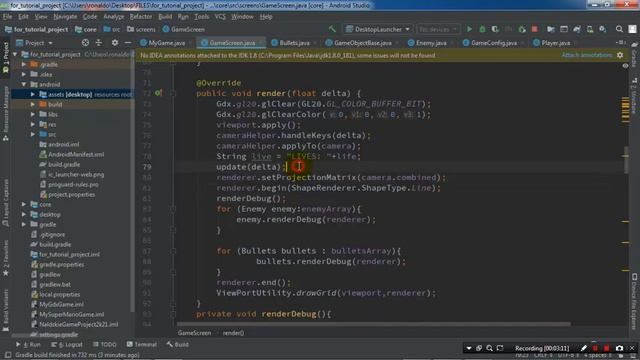Run the app with green play button
The height and width of the screenshot is (360, 640).
(469, 29)
